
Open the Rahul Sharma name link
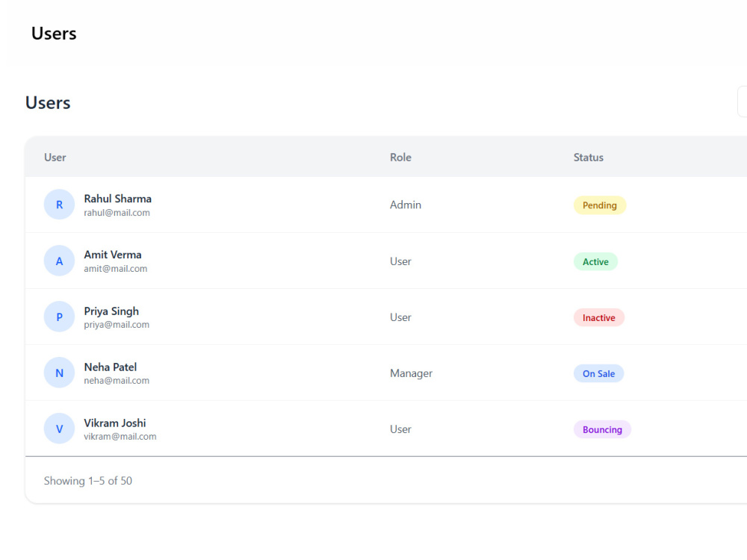tap(118, 199)
